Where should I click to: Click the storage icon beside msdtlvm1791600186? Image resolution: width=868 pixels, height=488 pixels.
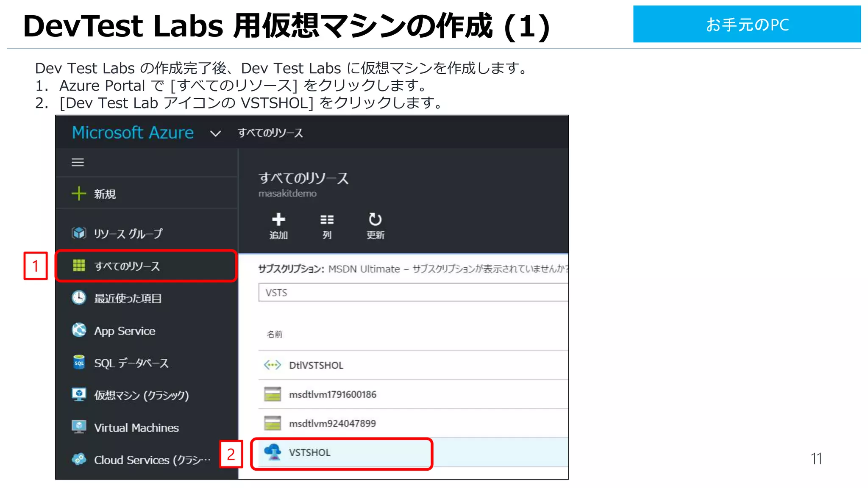273,394
